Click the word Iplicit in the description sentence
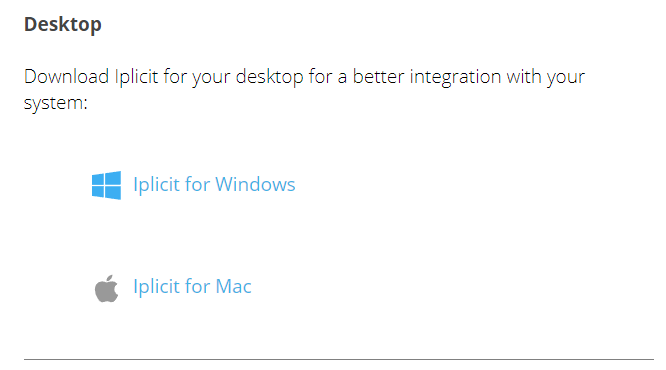The image size is (666, 370). [x=136, y=78]
